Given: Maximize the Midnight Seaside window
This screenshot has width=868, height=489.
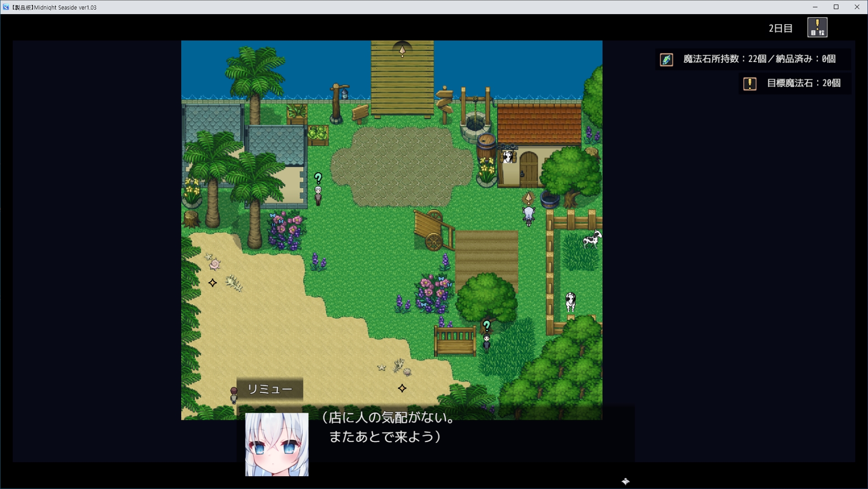Looking at the screenshot, I should (836, 7).
